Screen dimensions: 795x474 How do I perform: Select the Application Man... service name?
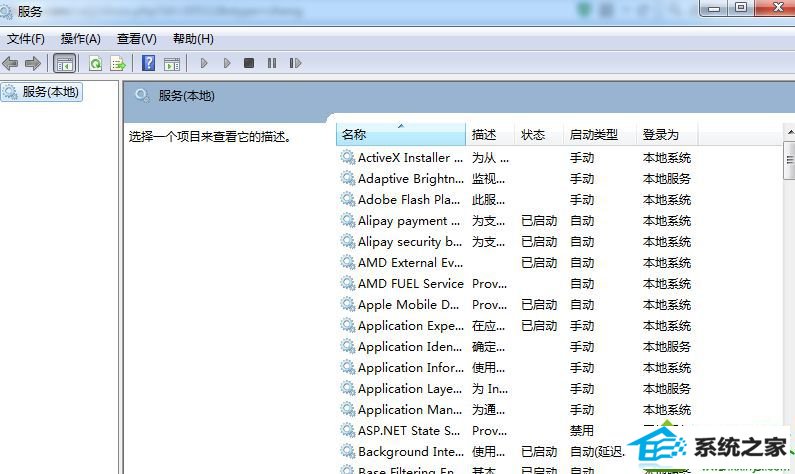pyautogui.click(x=410, y=410)
